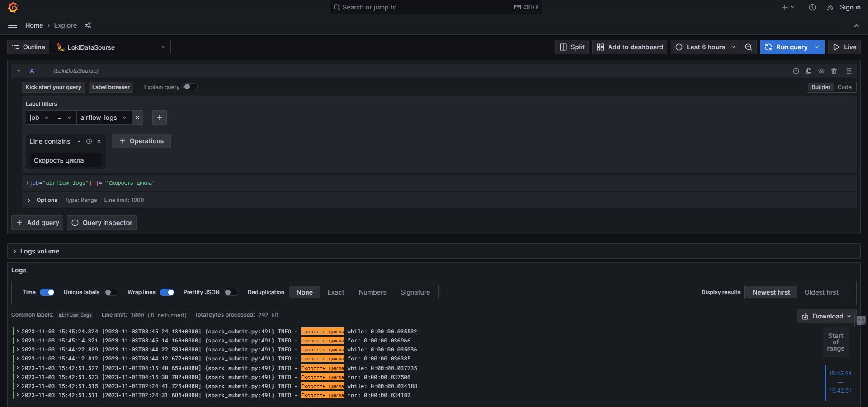Remove the job label filter

[137, 117]
